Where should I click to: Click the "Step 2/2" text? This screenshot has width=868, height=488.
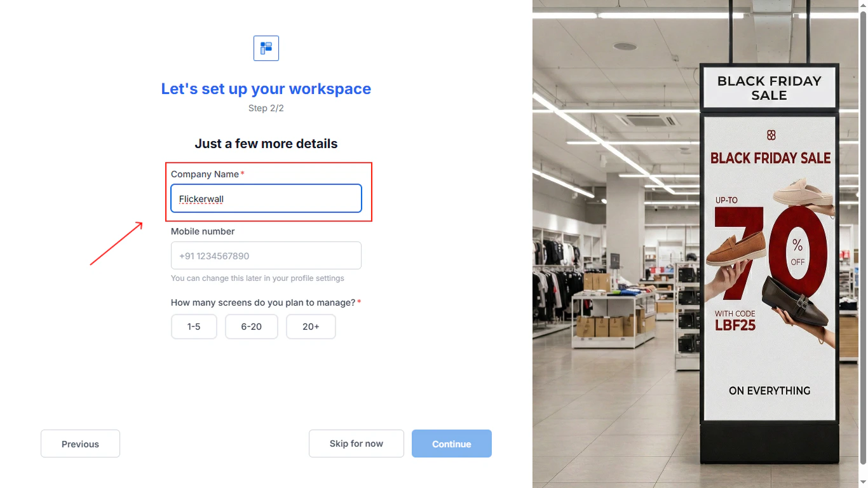coord(266,108)
